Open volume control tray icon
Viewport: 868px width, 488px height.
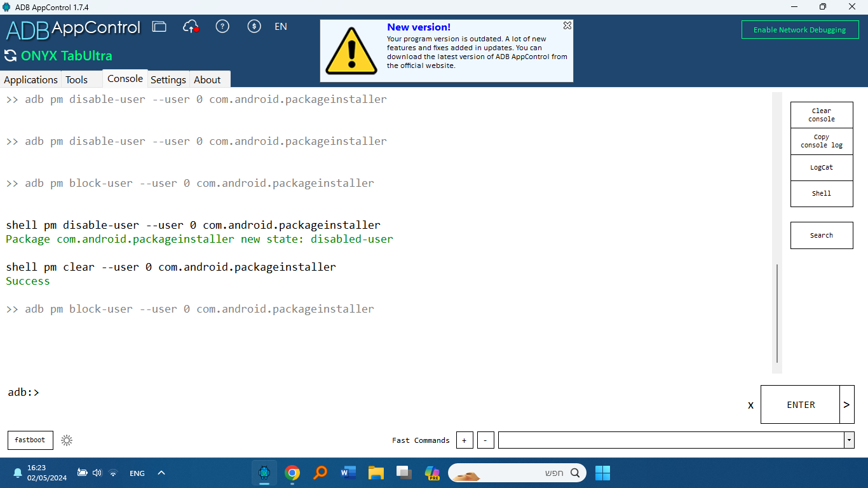pyautogui.click(x=97, y=473)
